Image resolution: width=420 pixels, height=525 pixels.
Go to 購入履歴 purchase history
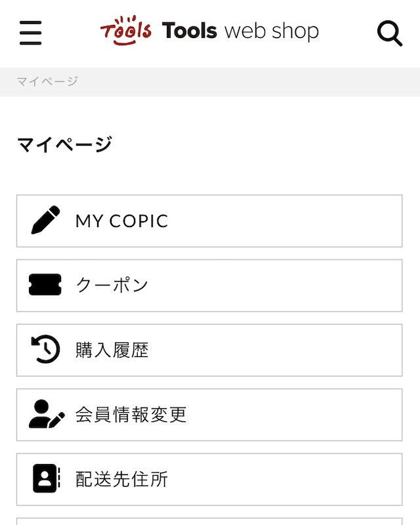pyautogui.click(x=209, y=350)
